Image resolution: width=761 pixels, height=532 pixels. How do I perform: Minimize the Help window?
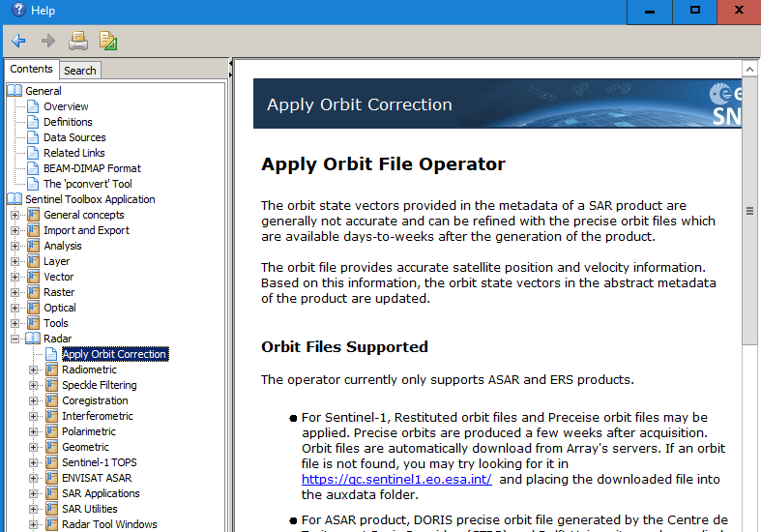[650, 11]
